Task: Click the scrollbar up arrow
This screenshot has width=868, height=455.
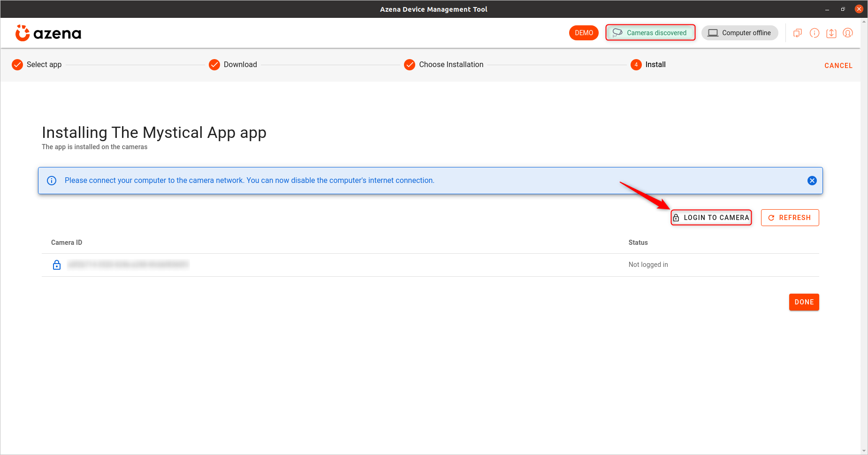Action: (x=864, y=22)
